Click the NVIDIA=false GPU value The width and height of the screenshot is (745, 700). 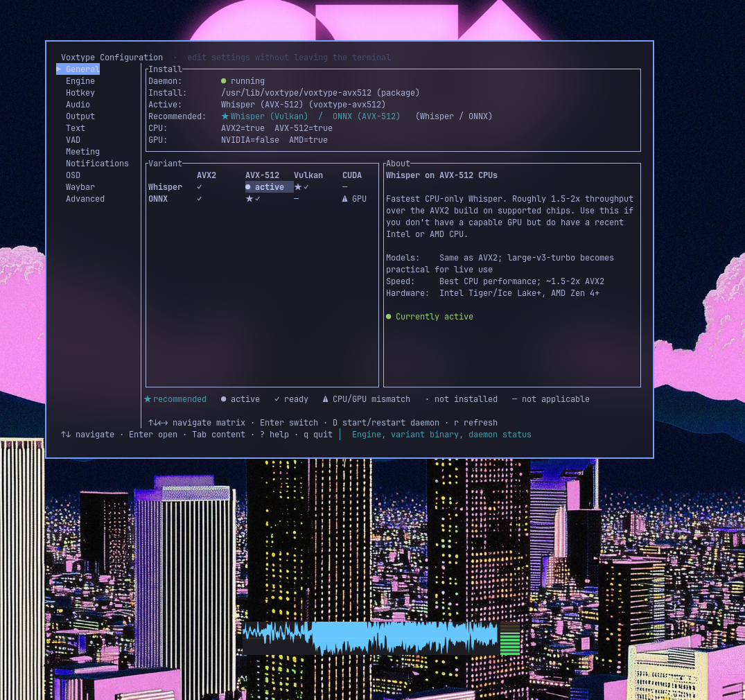(x=250, y=140)
